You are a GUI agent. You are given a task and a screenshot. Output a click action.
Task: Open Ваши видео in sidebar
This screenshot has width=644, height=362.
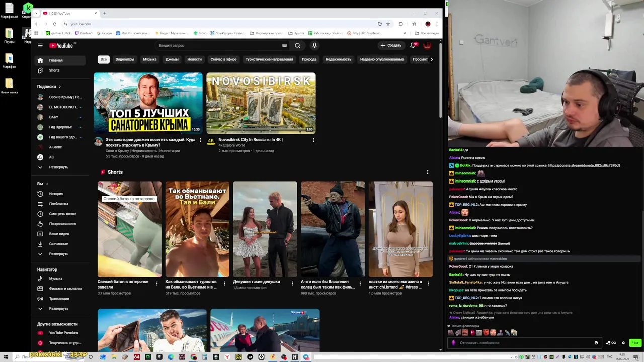pyautogui.click(x=60, y=234)
